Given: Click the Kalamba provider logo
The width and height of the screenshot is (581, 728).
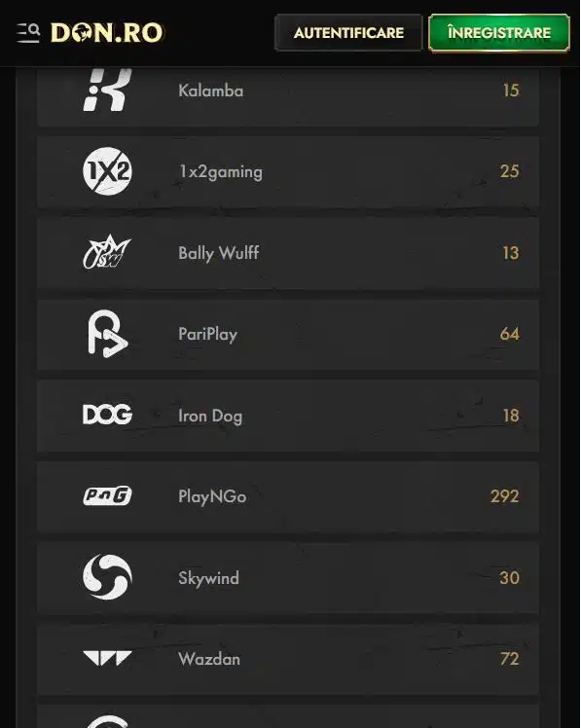Looking at the screenshot, I should pyautogui.click(x=107, y=90).
